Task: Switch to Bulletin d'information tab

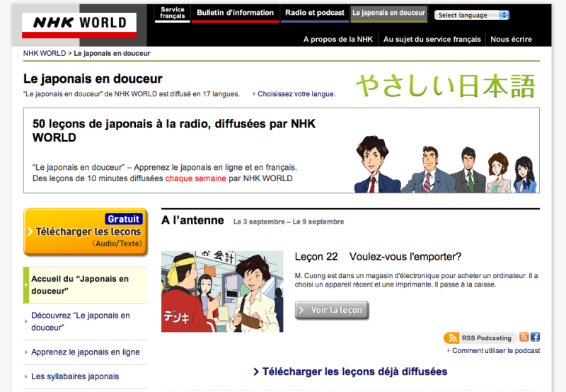Action: point(235,13)
